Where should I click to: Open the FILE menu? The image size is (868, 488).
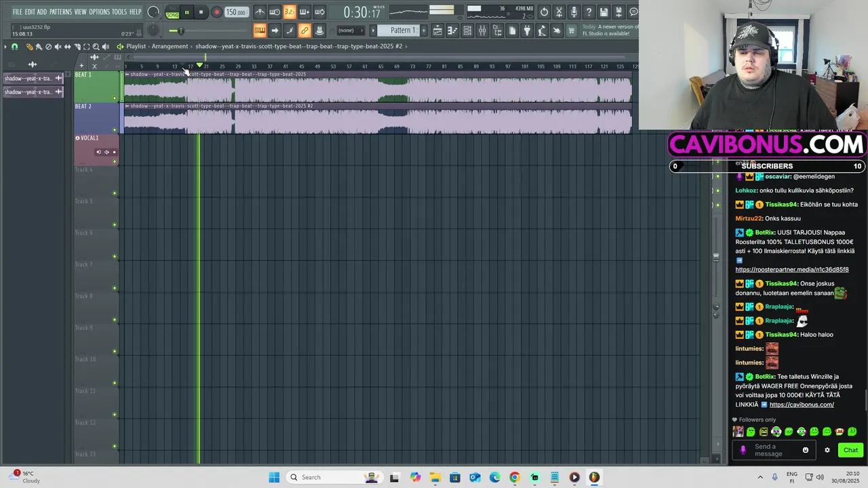coord(18,12)
